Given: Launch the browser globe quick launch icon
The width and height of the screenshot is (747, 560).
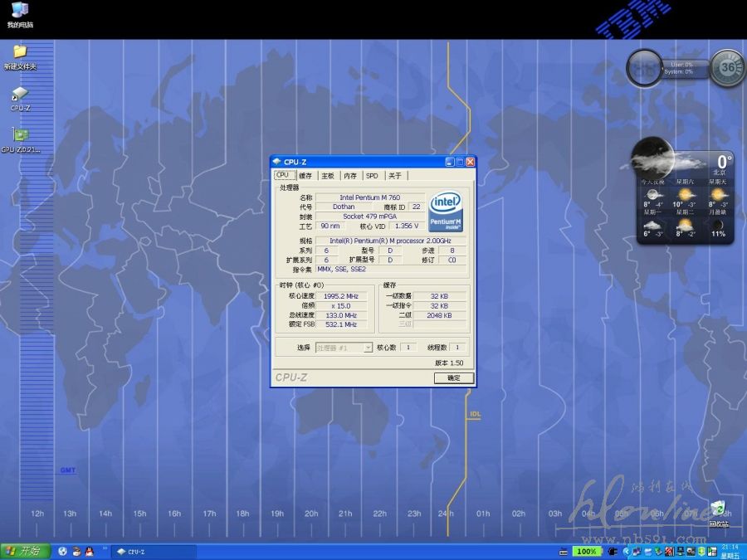Looking at the screenshot, I should click(62, 552).
